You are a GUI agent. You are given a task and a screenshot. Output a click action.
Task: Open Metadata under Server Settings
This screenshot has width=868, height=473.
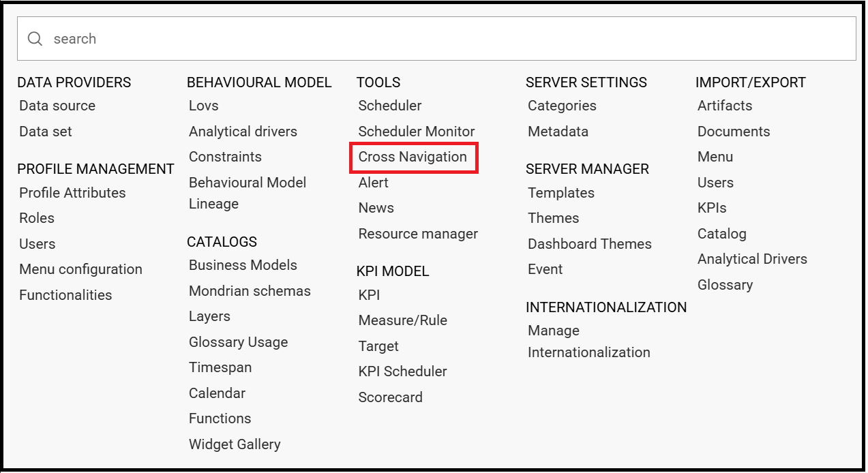coord(558,132)
